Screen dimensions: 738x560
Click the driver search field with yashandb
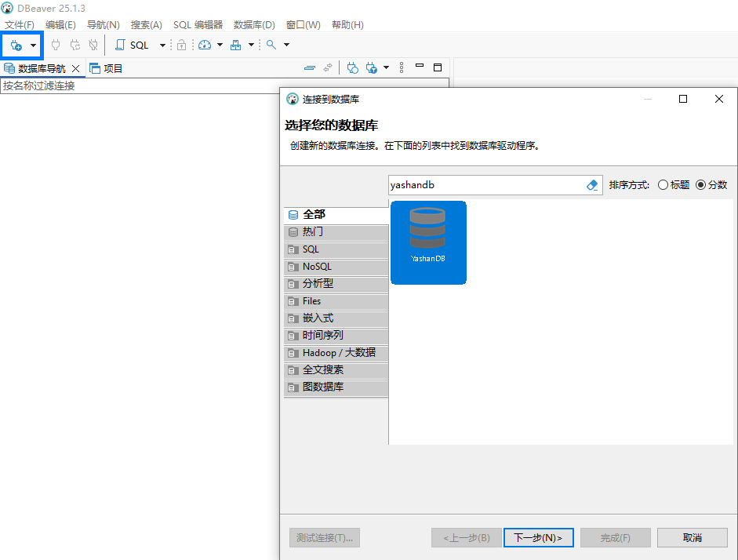pos(486,185)
